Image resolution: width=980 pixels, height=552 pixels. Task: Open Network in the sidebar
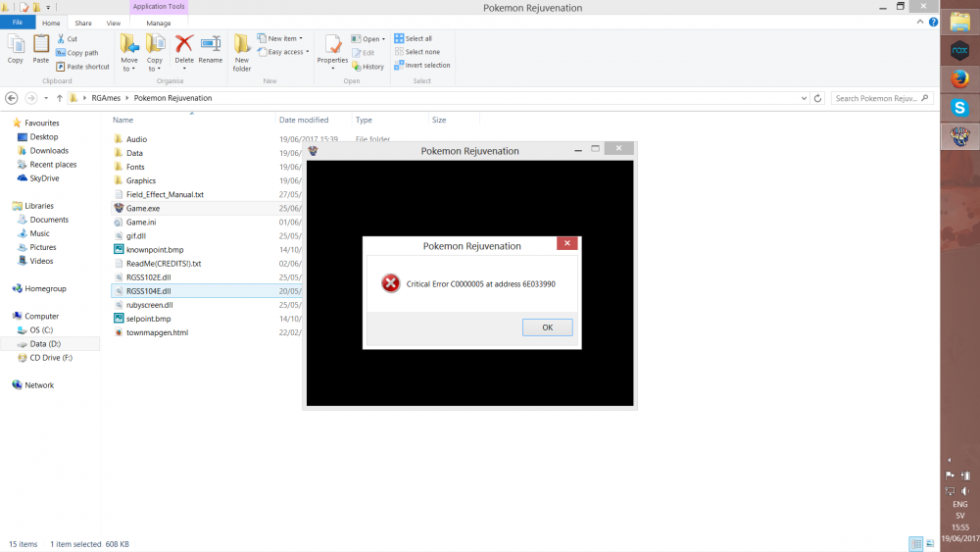click(x=39, y=385)
